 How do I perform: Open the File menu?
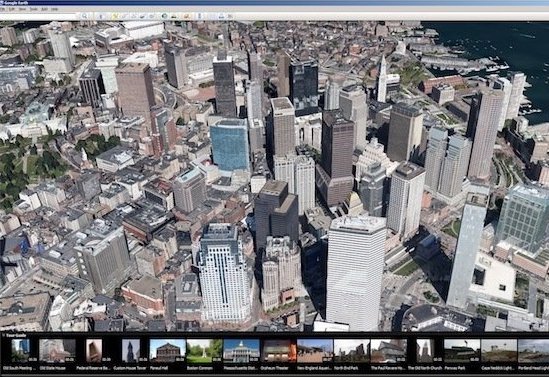[2, 9]
